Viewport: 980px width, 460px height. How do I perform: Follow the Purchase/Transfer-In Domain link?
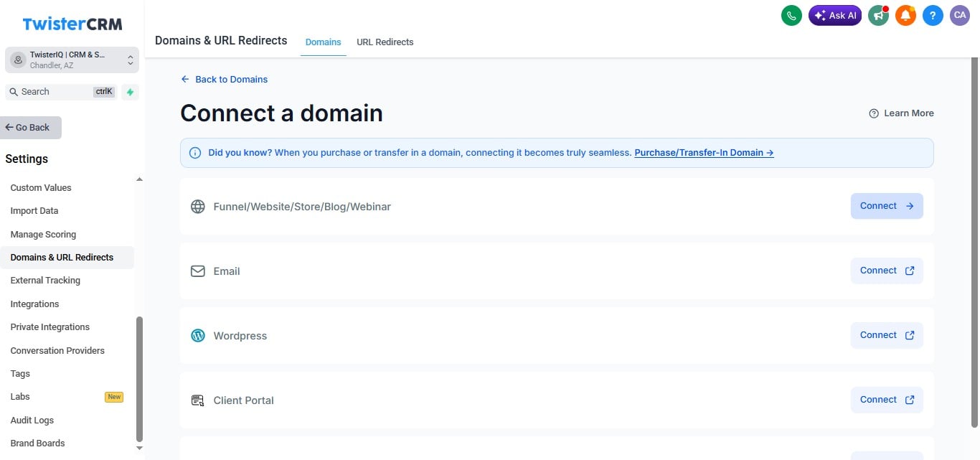point(704,153)
